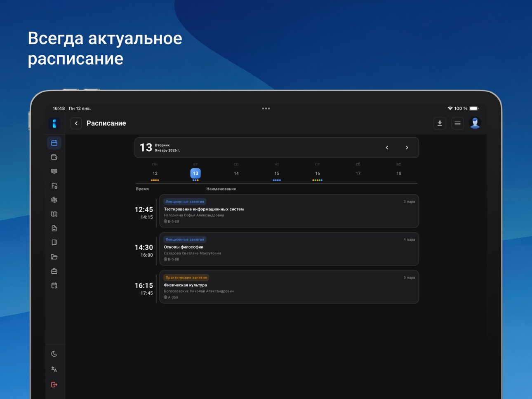The width and height of the screenshot is (532, 399).
Task: Click room A-350 location
Action: tap(171, 297)
